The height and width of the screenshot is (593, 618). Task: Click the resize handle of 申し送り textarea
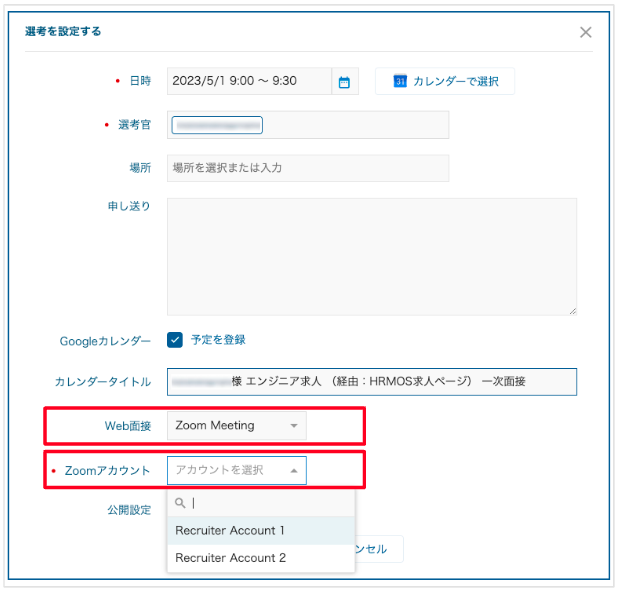pyautogui.click(x=572, y=311)
